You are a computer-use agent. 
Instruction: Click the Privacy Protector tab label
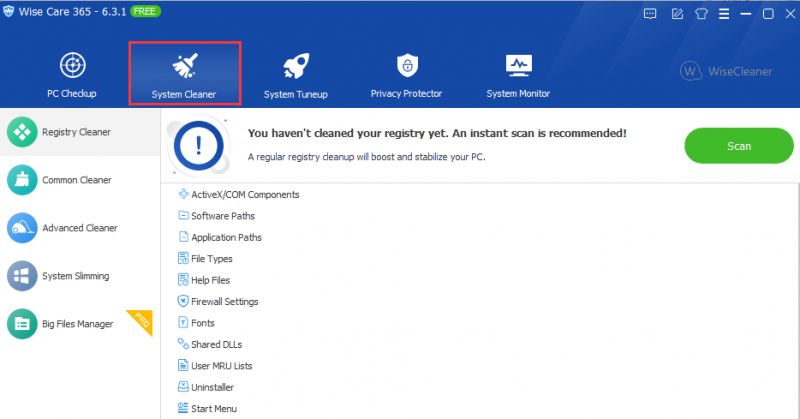407,94
